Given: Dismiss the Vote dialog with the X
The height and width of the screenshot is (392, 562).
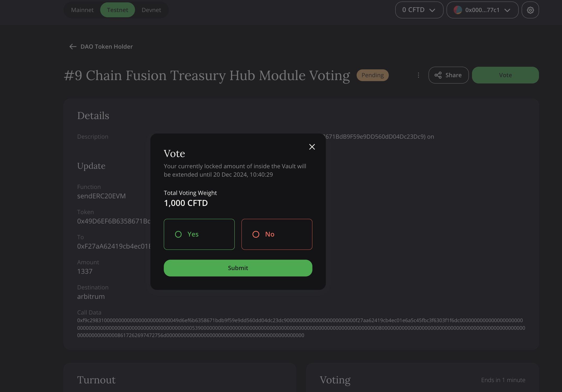Looking at the screenshot, I should (x=312, y=147).
